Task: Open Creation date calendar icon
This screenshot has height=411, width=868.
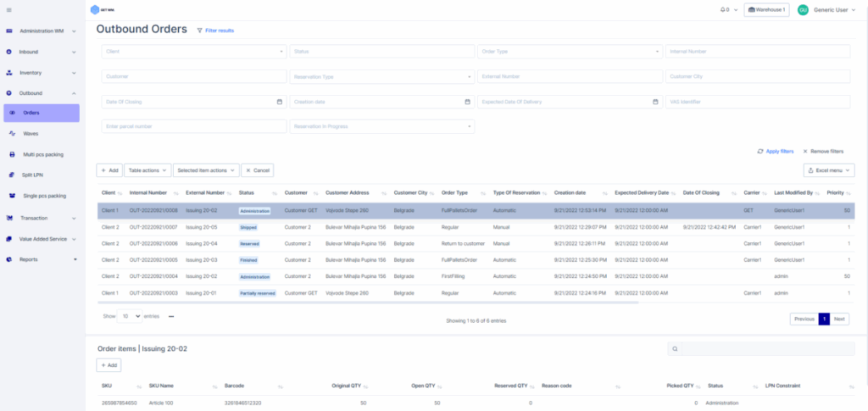Action: coord(467,102)
